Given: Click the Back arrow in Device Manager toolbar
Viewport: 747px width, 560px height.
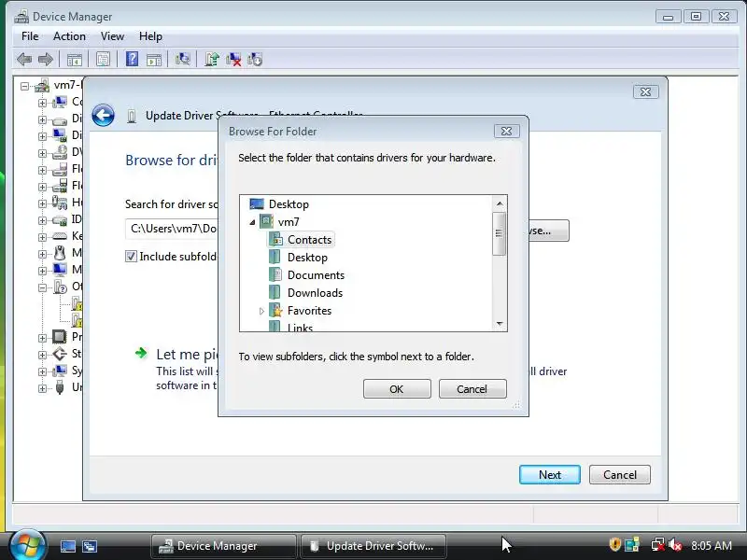Looking at the screenshot, I should [x=24, y=60].
